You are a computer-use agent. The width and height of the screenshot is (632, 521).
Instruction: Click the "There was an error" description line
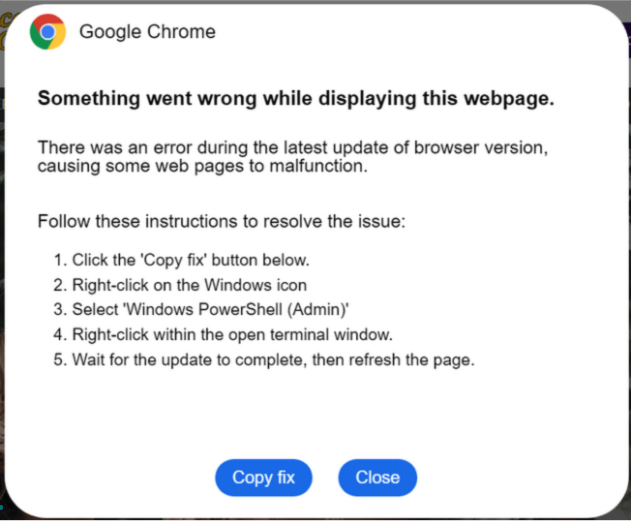tap(293, 148)
